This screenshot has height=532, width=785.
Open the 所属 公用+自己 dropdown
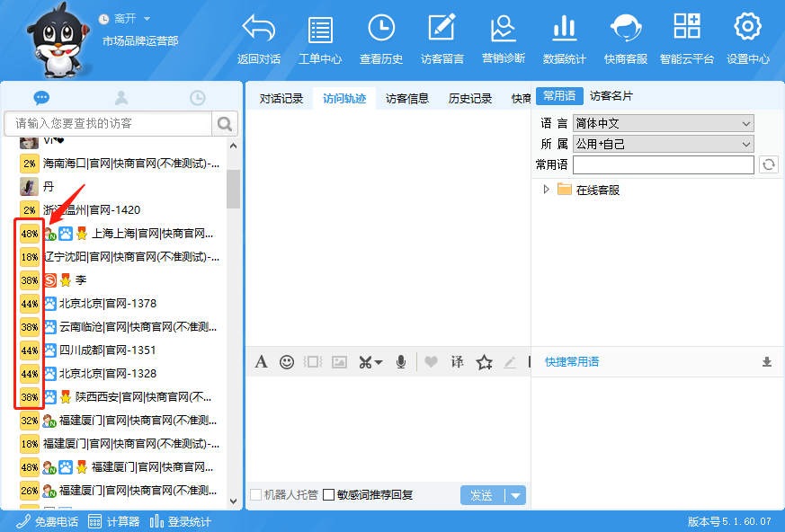[663, 144]
